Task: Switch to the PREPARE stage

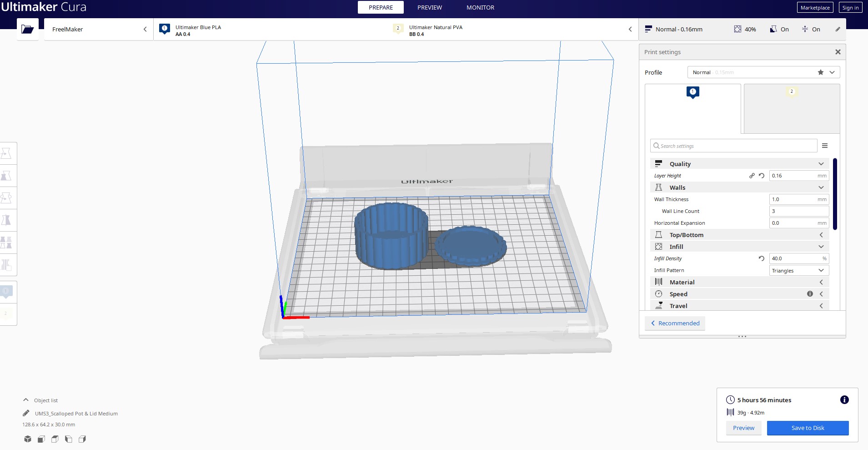Action: coord(381,7)
